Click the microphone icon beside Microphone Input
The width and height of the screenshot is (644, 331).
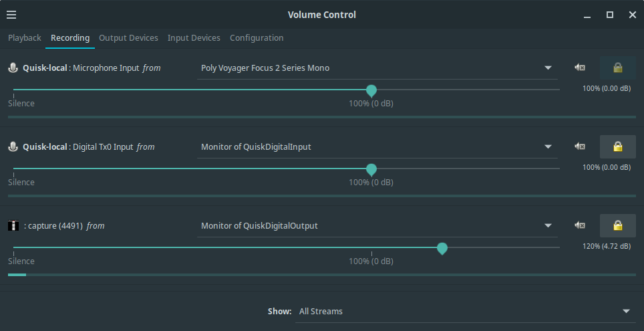pos(13,68)
